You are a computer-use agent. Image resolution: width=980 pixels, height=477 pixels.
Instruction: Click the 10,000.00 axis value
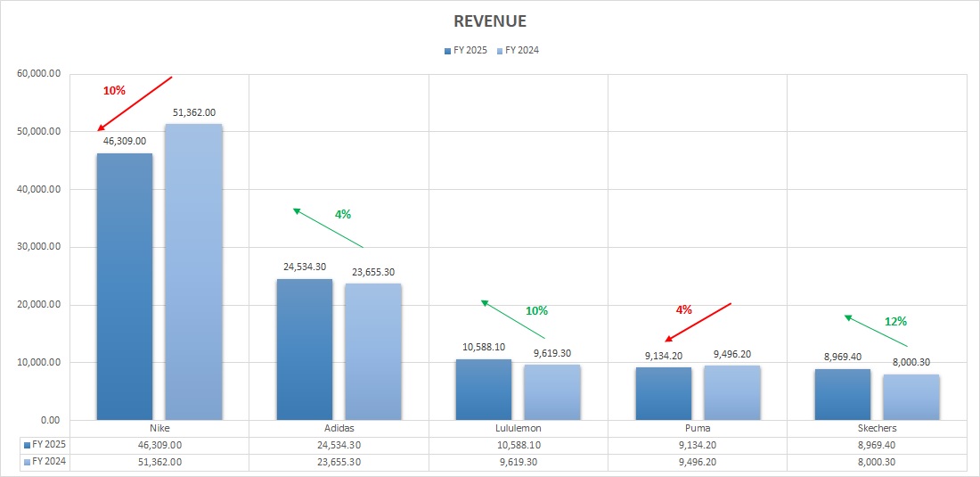(39, 363)
